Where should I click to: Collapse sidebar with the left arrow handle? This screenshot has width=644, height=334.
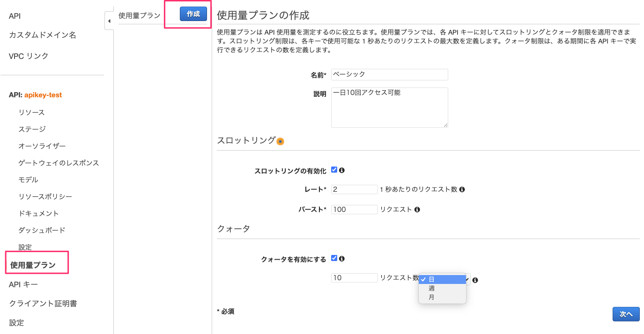[x=109, y=21]
